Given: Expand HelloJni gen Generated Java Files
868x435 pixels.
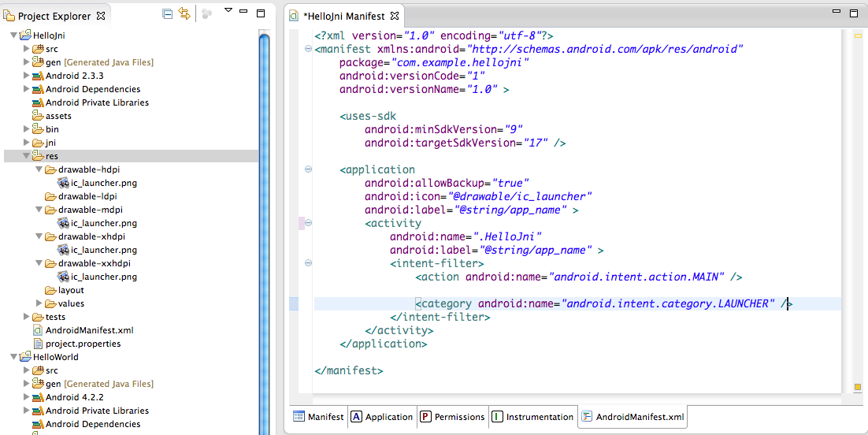Looking at the screenshot, I should click(26, 62).
